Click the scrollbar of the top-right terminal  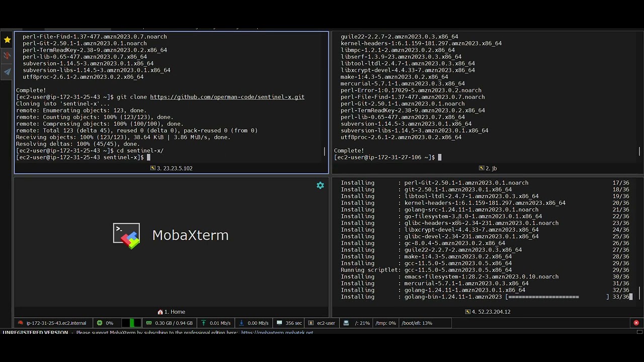click(x=639, y=151)
